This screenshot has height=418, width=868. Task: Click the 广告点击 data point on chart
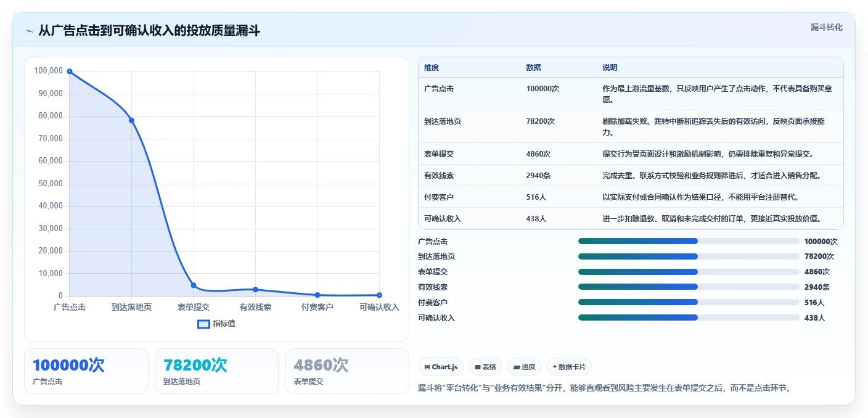(70, 72)
